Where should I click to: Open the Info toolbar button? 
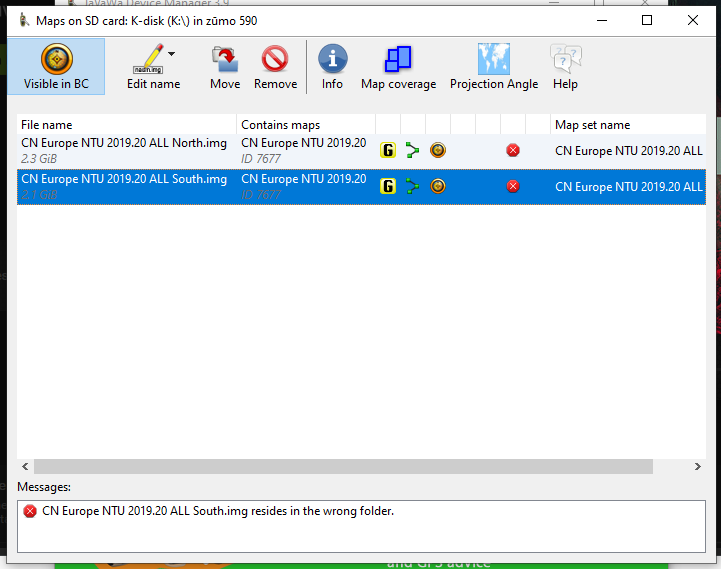pos(332,67)
